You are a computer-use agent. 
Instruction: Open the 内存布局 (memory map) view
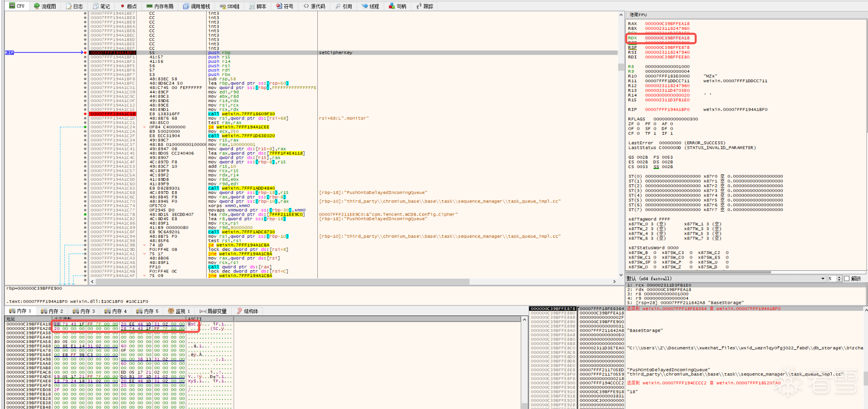pyautogui.click(x=160, y=6)
